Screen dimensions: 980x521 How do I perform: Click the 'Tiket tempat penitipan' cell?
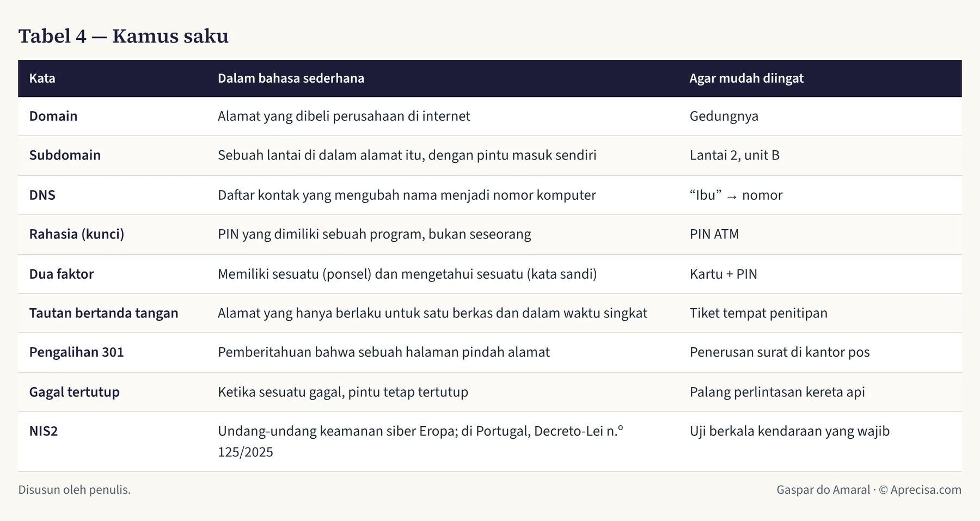[x=758, y=313]
